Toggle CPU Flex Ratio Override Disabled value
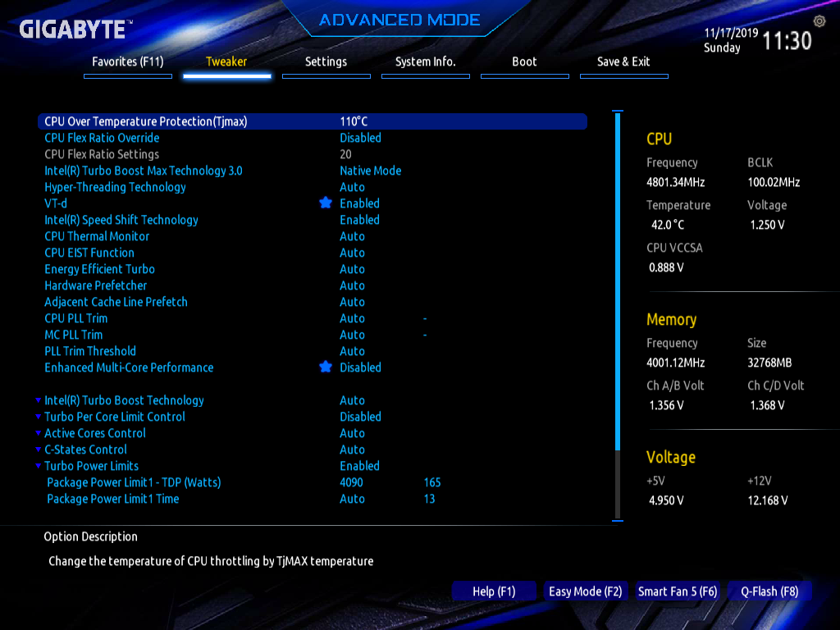This screenshot has width=840, height=630. [x=361, y=138]
